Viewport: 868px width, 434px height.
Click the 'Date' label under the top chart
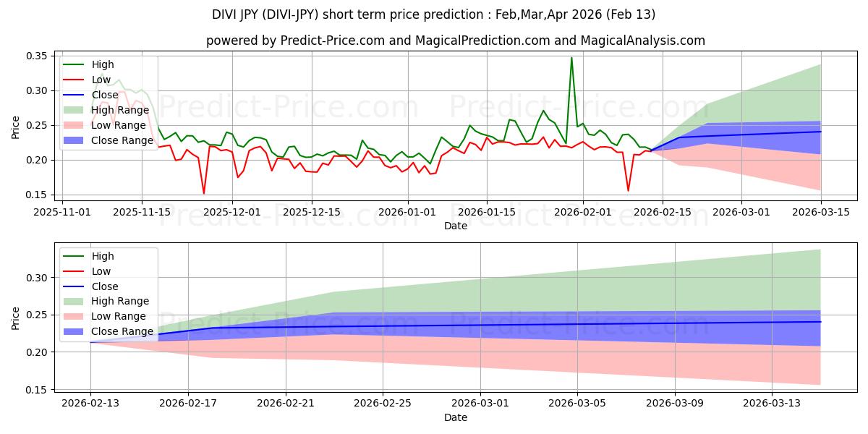pos(455,226)
